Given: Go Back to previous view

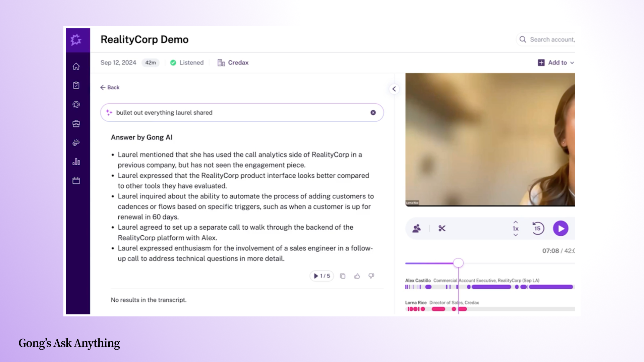Looking at the screenshot, I should [x=110, y=87].
